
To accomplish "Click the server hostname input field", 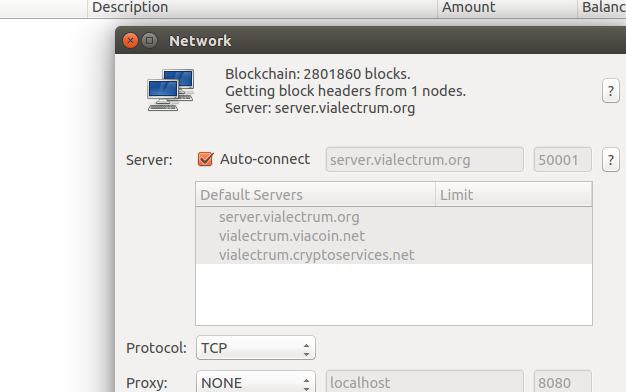I will (424, 160).
